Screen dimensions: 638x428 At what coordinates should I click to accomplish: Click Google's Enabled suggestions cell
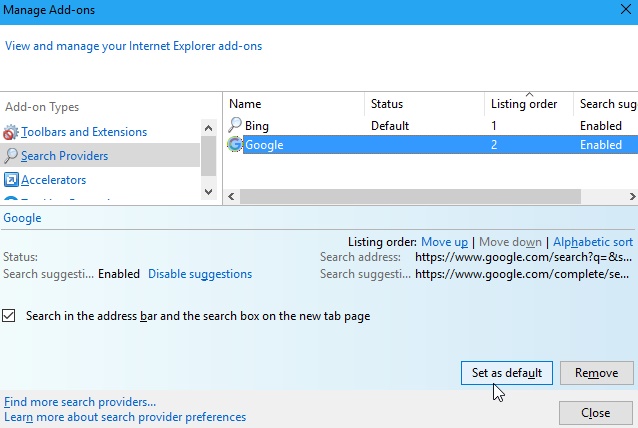click(x=601, y=145)
